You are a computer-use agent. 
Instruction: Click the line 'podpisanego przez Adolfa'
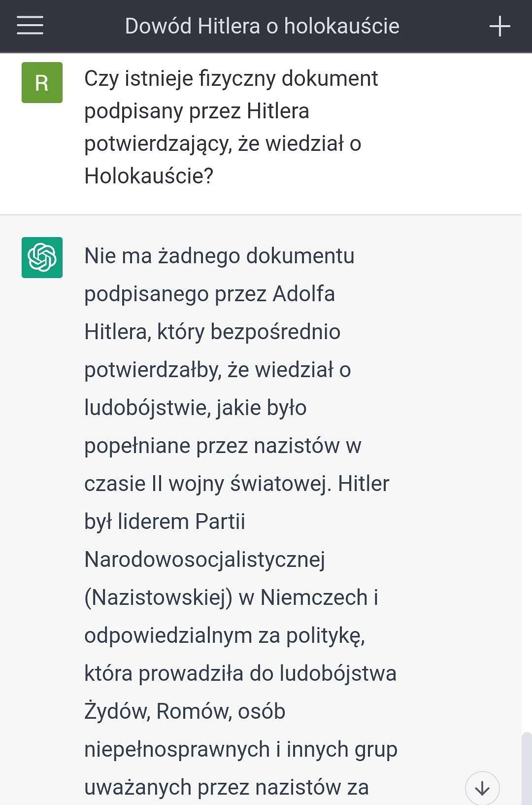click(209, 294)
